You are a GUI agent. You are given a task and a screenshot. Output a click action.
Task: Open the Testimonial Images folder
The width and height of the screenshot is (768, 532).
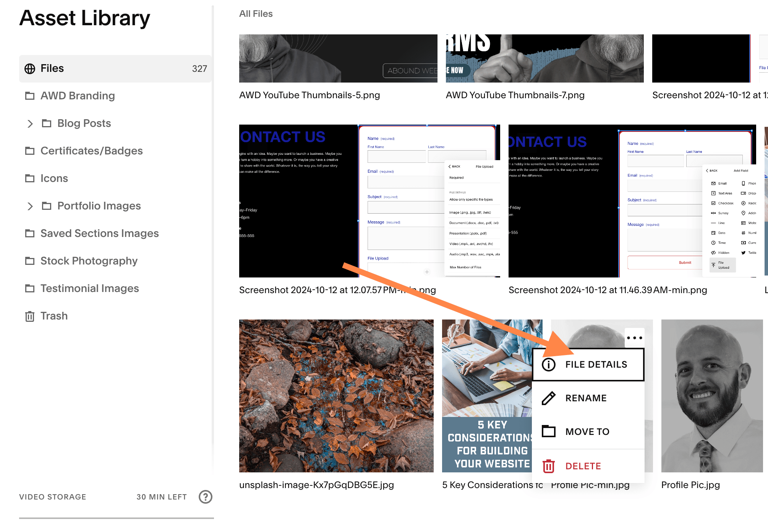click(89, 289)
